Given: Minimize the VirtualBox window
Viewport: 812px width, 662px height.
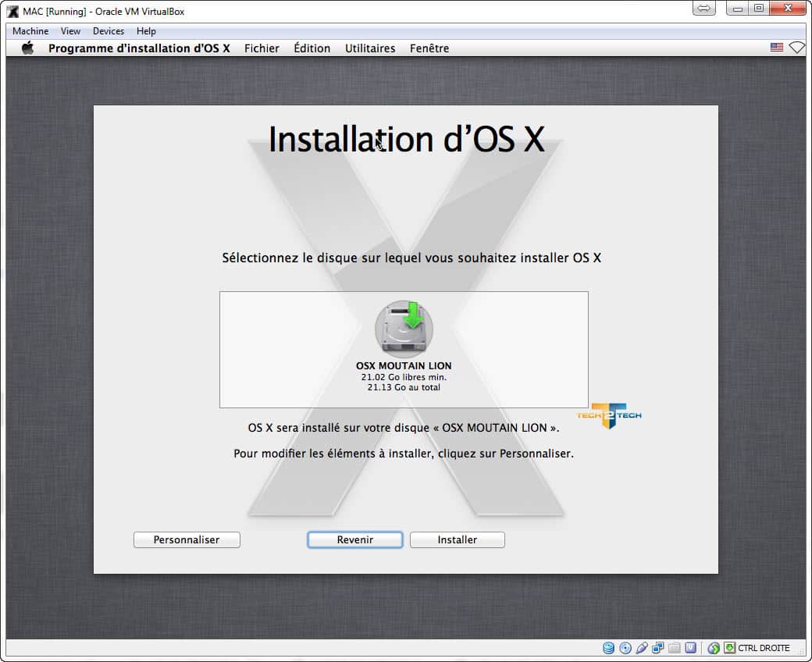Looking at the screenshot, I should [x=737, y=9].
